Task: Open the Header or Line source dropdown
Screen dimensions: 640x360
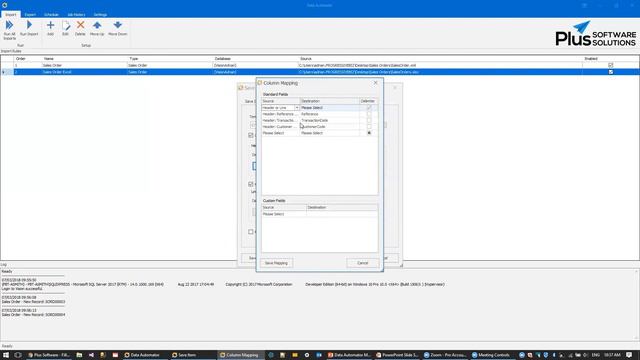Action: pos(297,108)
